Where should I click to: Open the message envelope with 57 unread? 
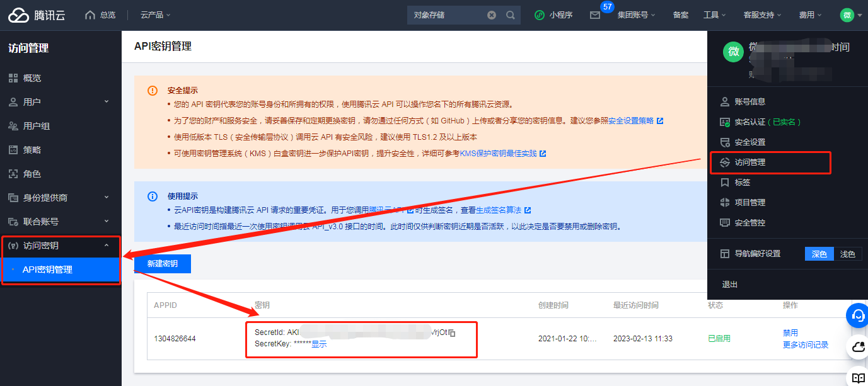(595, 15)
